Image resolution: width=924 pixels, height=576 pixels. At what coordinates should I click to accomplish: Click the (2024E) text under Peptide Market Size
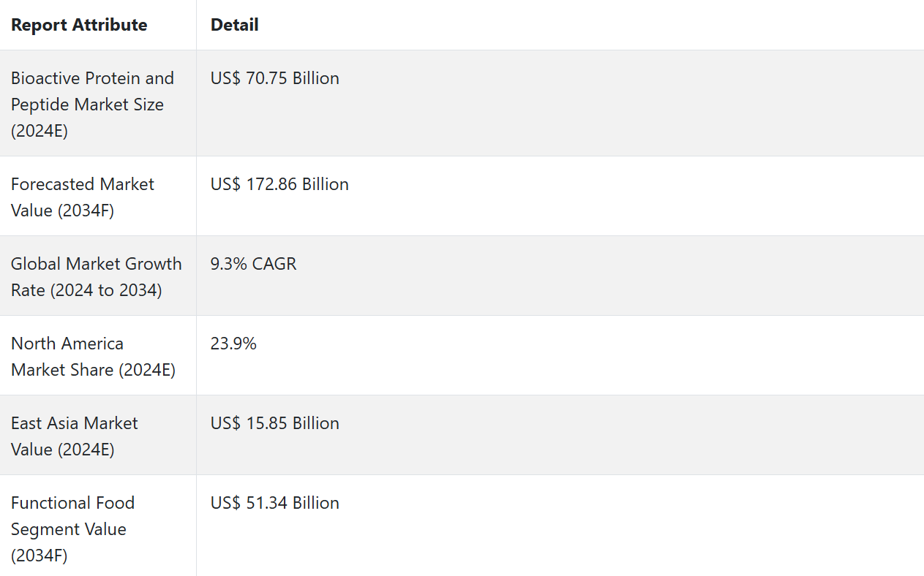(x=39, y=131)
